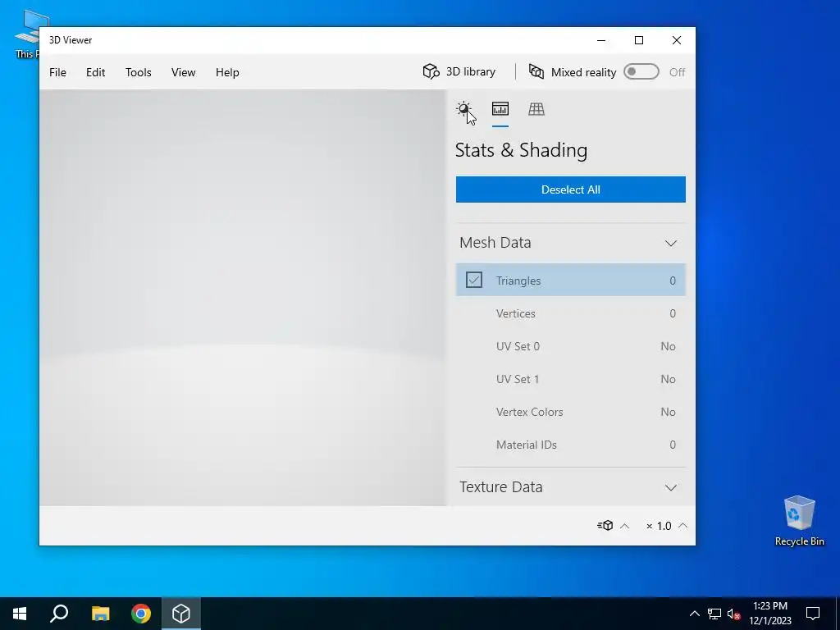Open the network status tray icon
The height and width of the screenshot is (630, 840).
pyautogui.click(x=714, y=614)
